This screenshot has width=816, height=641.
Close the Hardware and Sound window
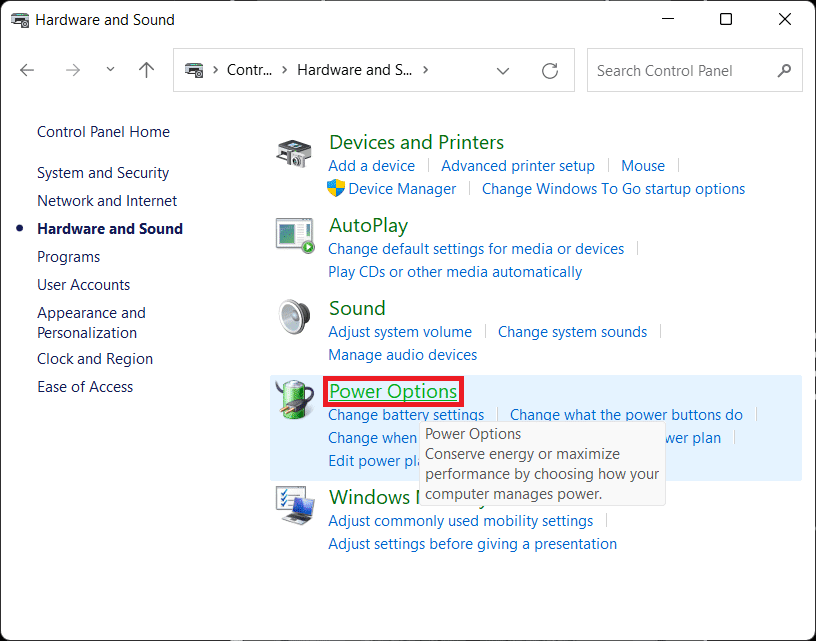pos(784,19)
